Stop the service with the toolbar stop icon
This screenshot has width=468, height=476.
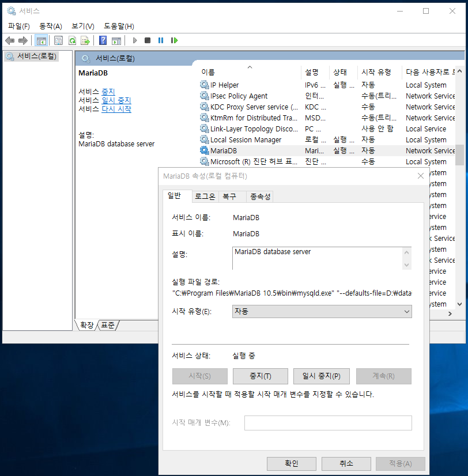pyautogui.click(x=148, y=40)
